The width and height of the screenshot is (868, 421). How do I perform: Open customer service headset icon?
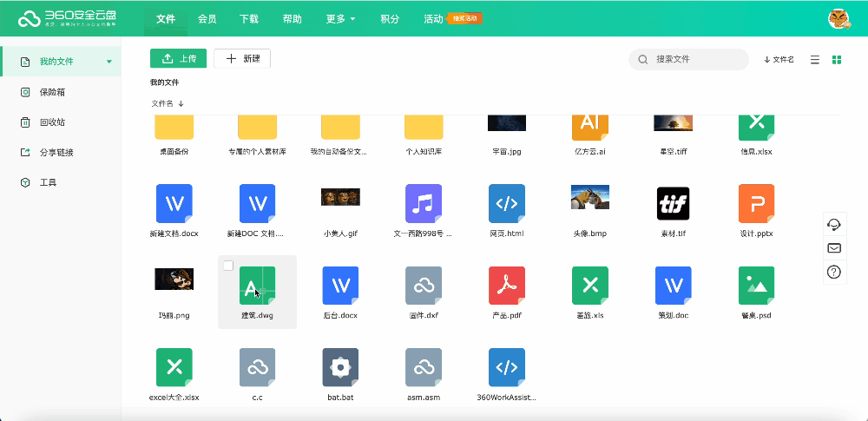834,224
